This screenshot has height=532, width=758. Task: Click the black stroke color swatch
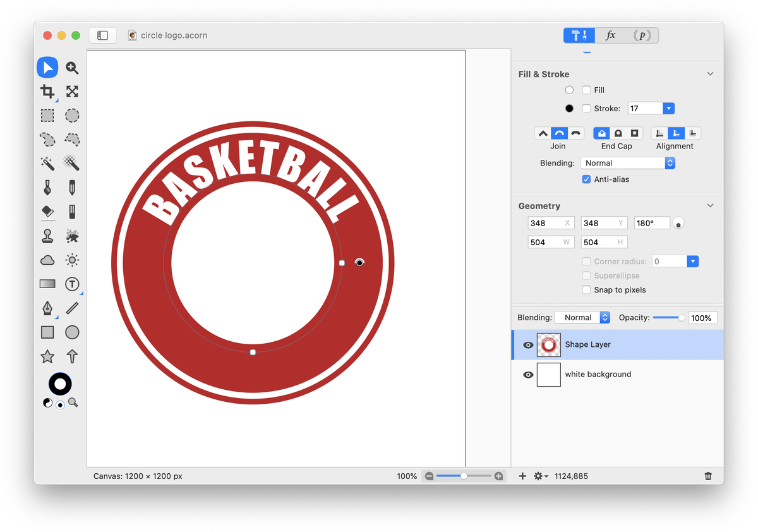tap(569, 109)
